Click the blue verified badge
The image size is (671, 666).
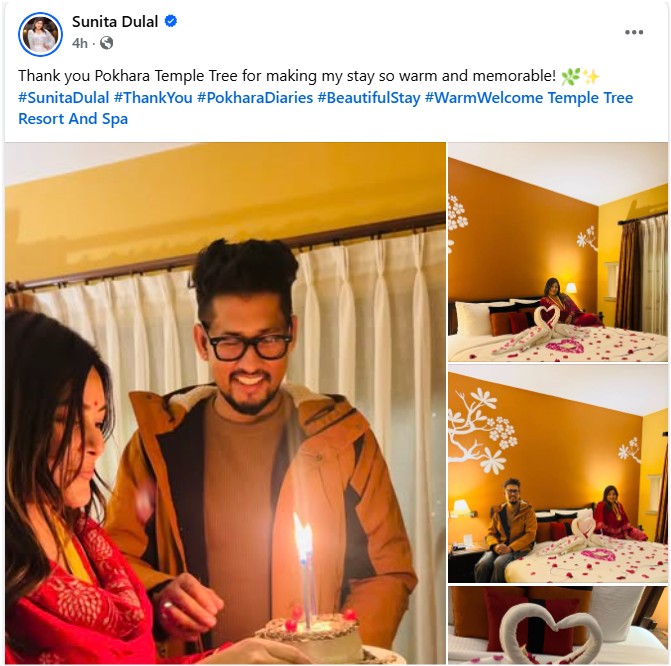coord(171,21)
